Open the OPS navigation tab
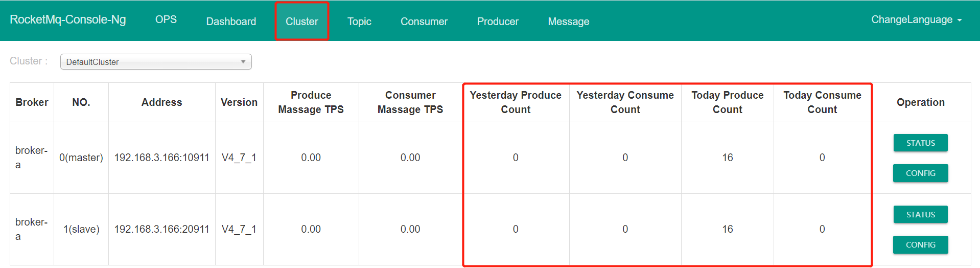 click(166, 20)
